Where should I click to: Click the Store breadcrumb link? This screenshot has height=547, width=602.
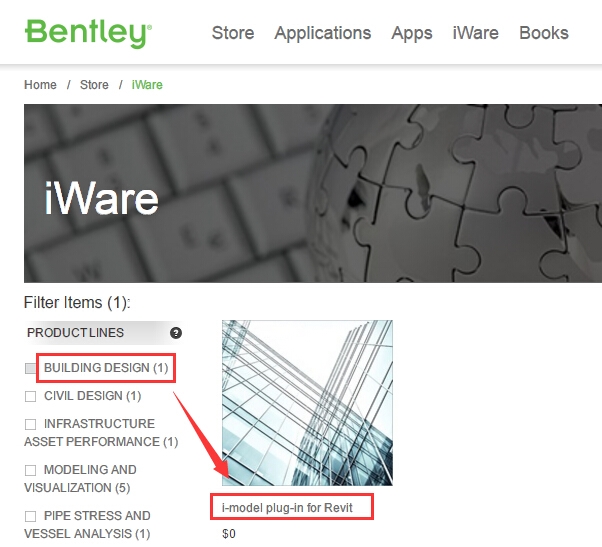coord(94,84)
